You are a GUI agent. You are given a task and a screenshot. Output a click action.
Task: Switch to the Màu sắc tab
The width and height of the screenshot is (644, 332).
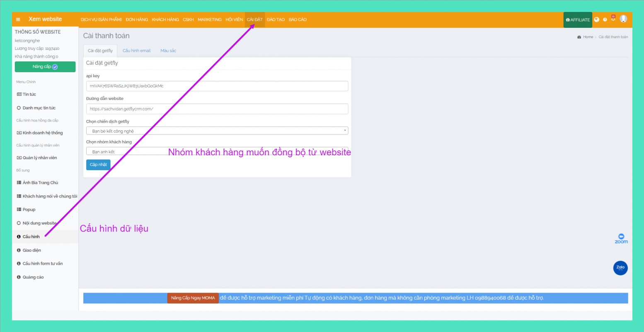168,51
